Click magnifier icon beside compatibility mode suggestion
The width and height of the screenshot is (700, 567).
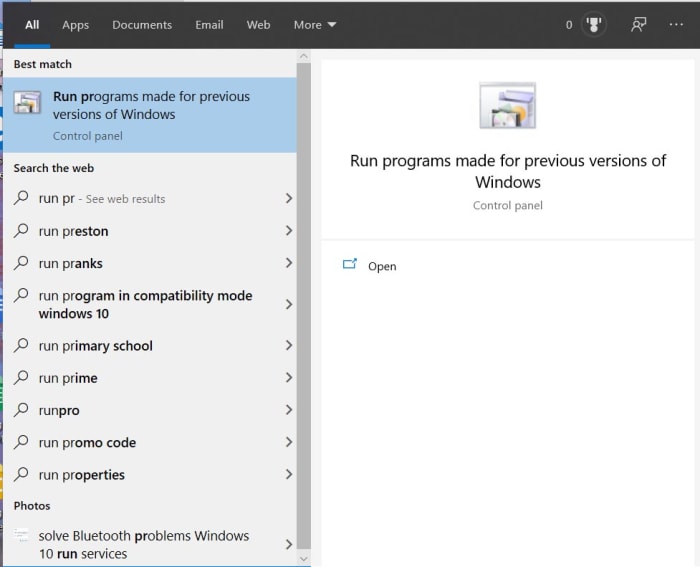[21, 295]
